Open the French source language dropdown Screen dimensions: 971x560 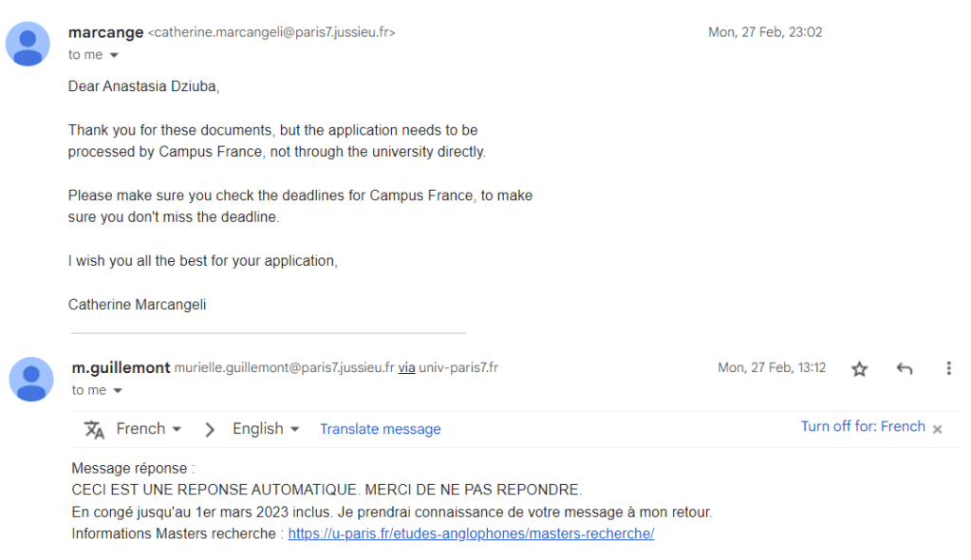pyautogui.click(x=148, y=429)
